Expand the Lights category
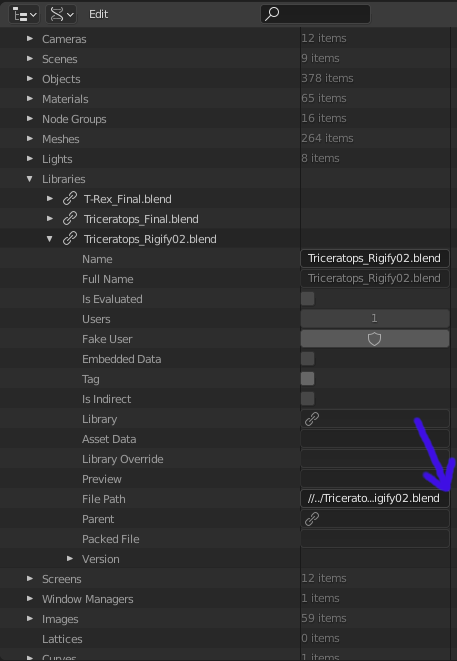The width and height of the screenshot is (457, 661). (x=30, y=159)
